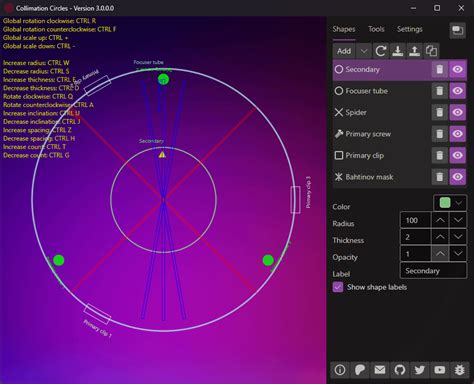Viewport: 474px width, 384px height.
Task: Increase Thickness with up arrow
Action: click(440, 237)
